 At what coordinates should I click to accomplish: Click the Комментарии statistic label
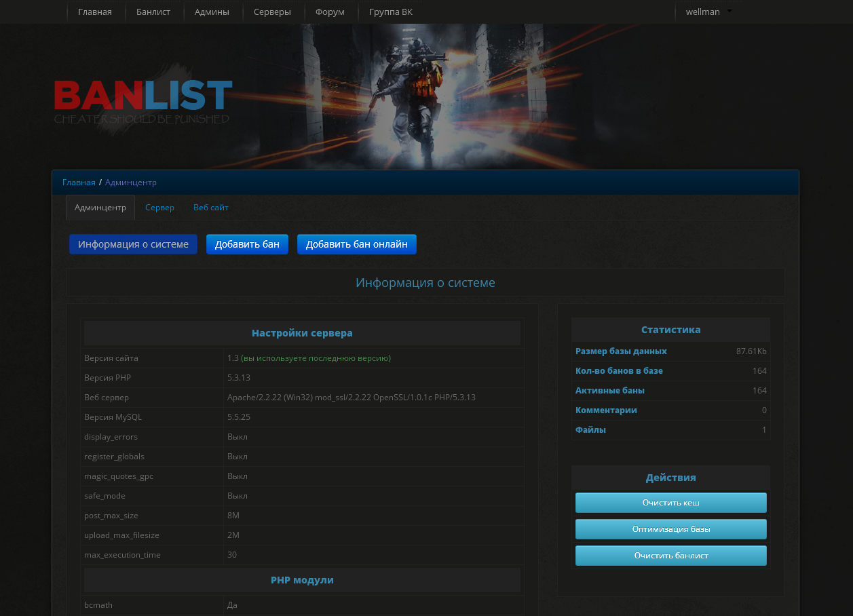click(x=606, y=410)
